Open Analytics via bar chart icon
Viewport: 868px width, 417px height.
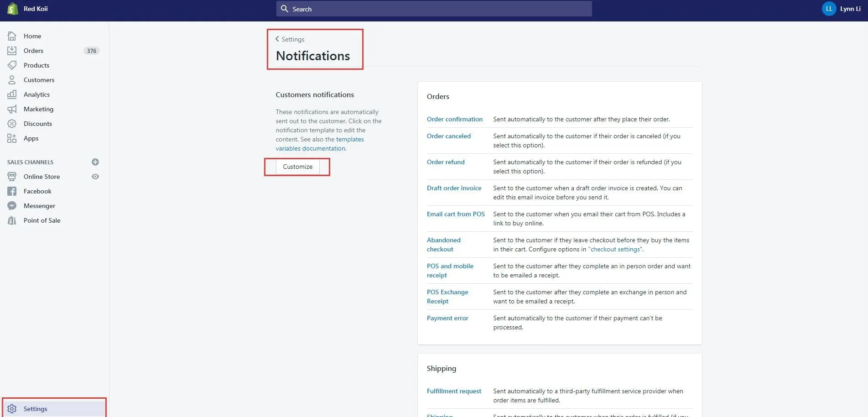(12, 94)
